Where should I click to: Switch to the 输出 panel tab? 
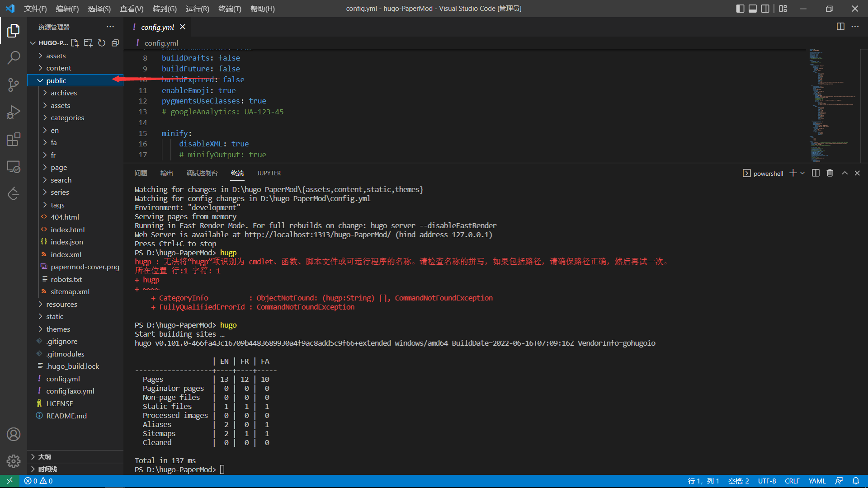tap(166, 173)
